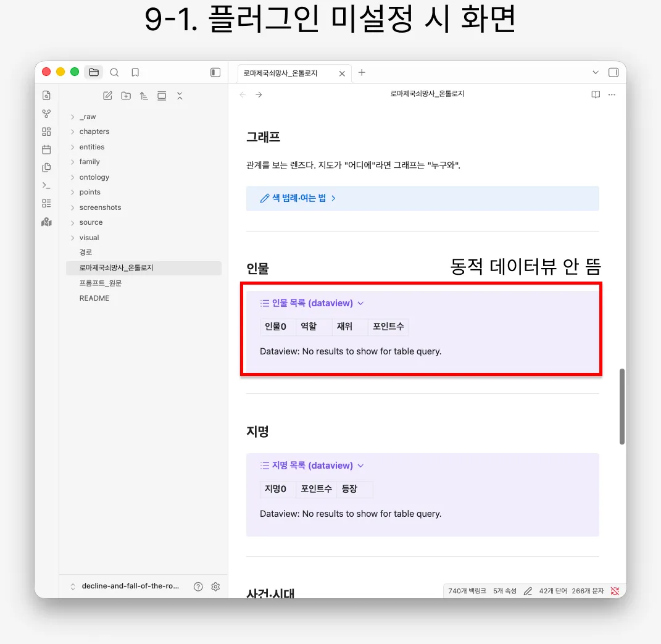This screenshot has height=644, width=661.
Task: Expand the 색 범례·여는 법 callout
Action: tap(422, 198)
